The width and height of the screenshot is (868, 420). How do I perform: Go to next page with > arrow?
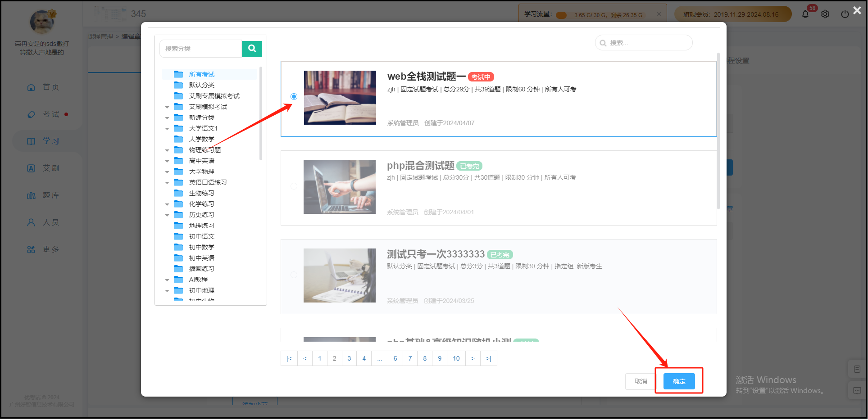[473, 358]
